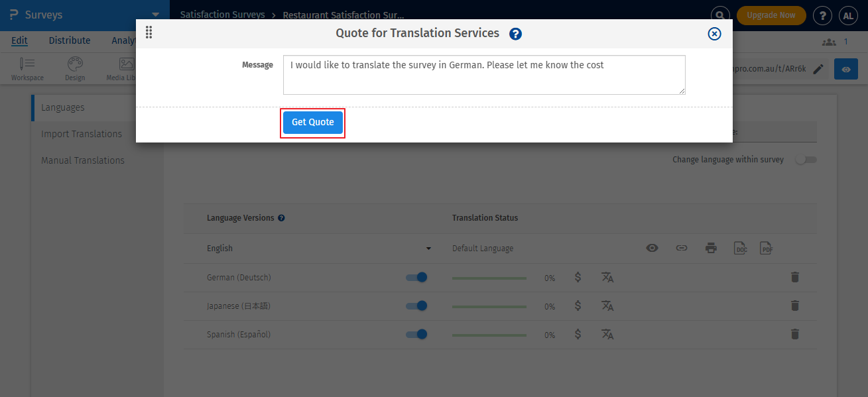Delete the Japanese language row
Image resolution: width=868 pixels, height=397 pixels.
tap(795, 306)
